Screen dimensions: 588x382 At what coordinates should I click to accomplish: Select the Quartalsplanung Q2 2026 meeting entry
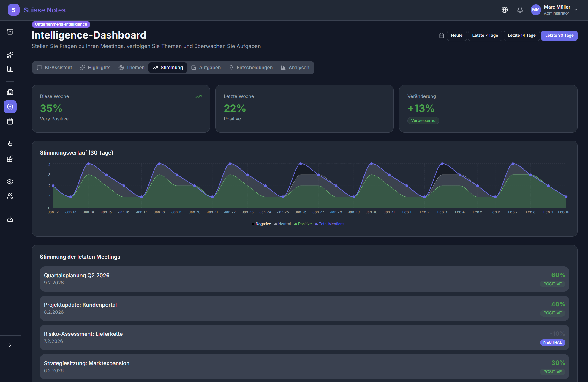(x=304, y=279)
